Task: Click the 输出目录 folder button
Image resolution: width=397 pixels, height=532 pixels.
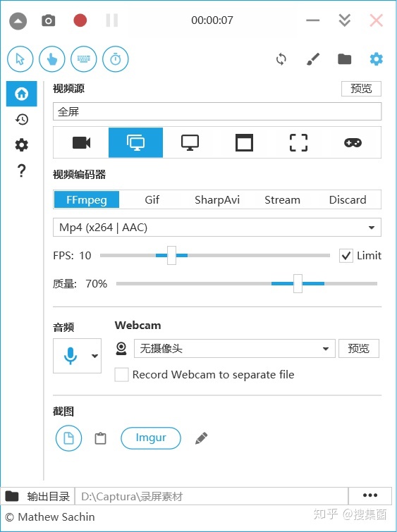Action: click(37, 496)
